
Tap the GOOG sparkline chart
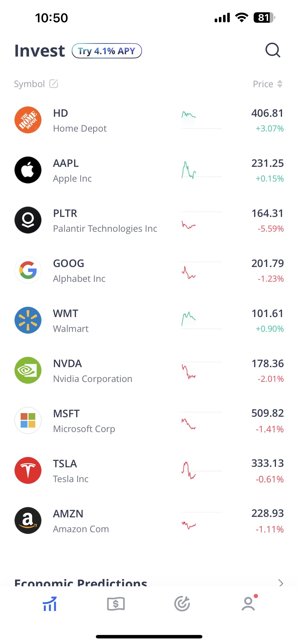tap(189, 272)
